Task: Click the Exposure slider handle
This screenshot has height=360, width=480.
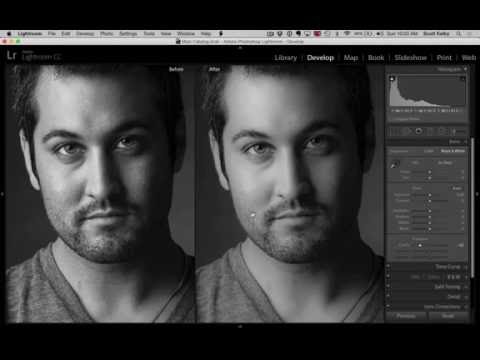Action: [430, 195]
